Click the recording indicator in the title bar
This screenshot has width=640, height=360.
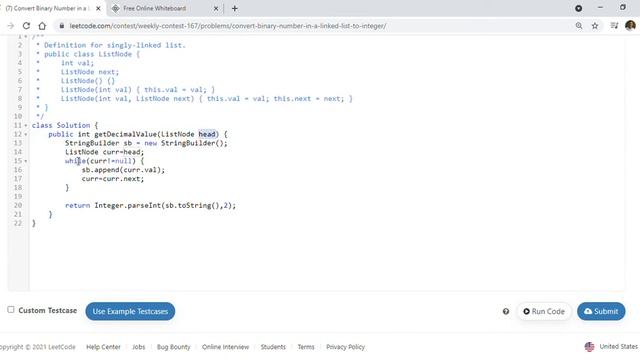coord(578,8)
